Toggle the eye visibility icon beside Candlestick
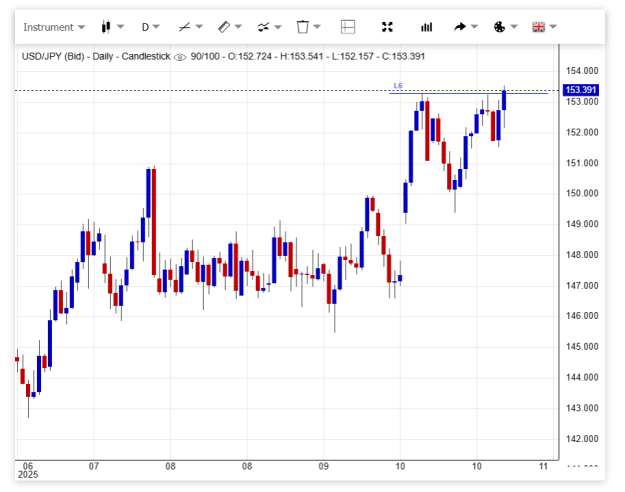This screenshot has height=492, width=625. click(x=180, y=57)
